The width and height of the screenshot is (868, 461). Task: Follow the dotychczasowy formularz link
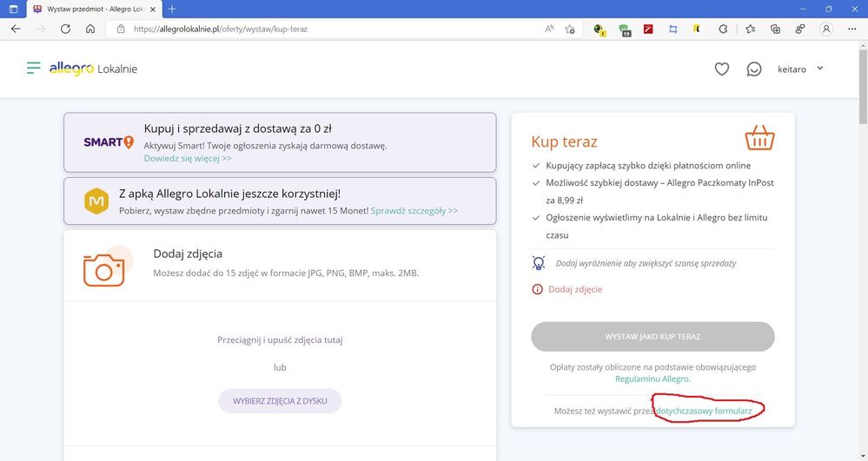709,410
